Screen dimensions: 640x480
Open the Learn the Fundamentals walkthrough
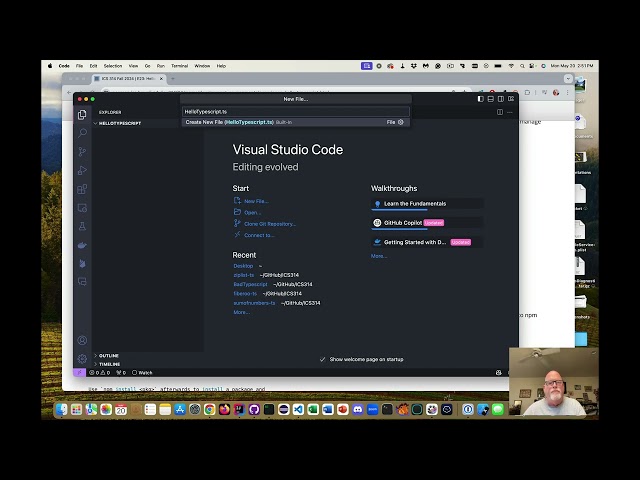(x=427, y=204)
